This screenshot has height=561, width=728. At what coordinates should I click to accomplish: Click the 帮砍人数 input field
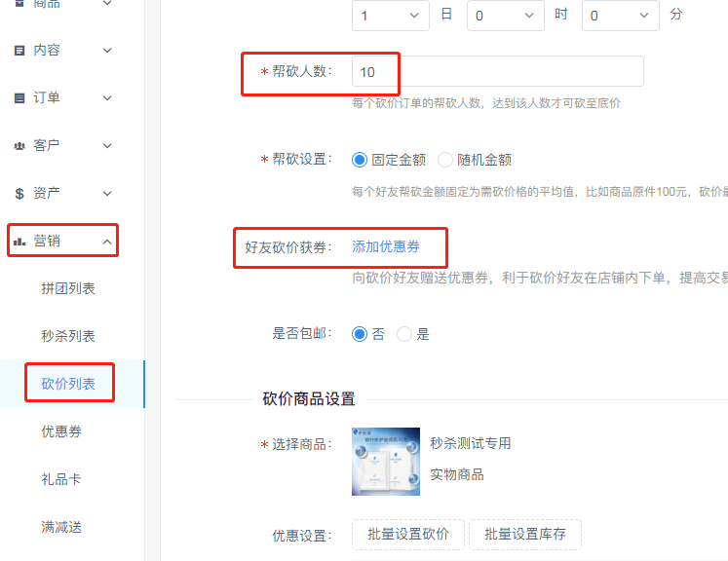pyautogui.click(x=498, y=71)
